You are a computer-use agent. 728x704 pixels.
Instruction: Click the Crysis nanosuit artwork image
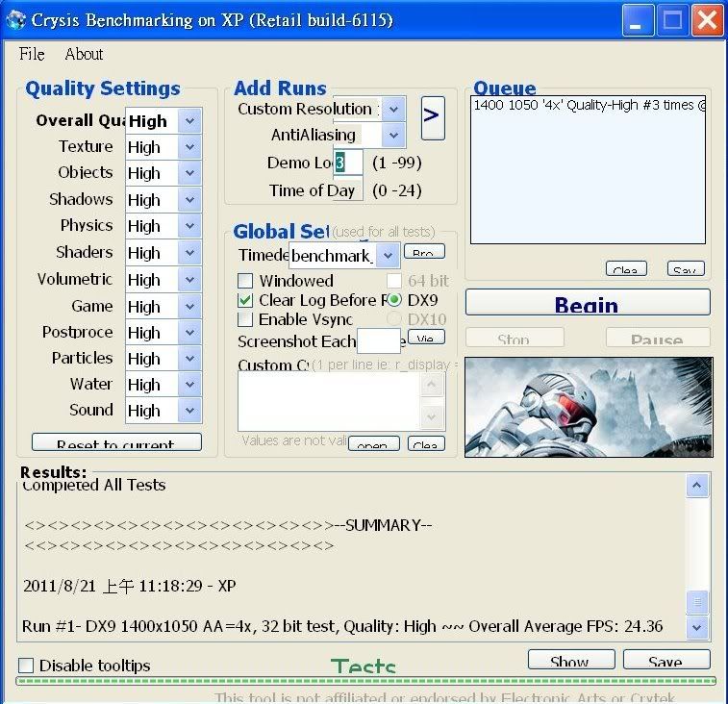[x=589, y=407]
